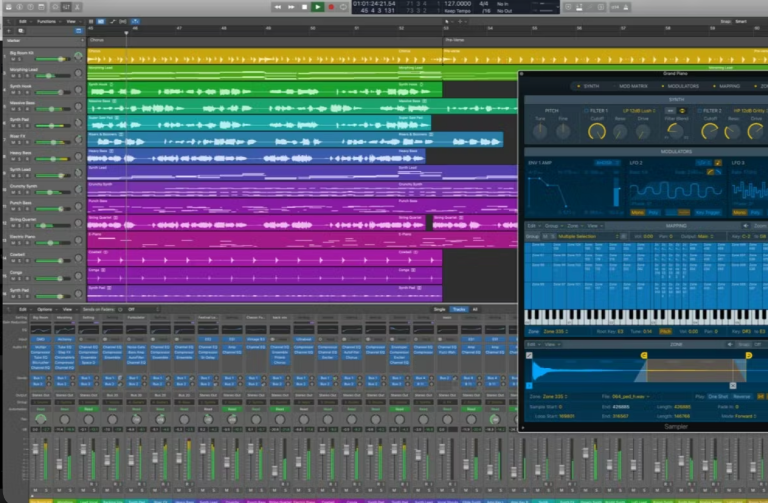768x503 pixels.
Task: Open the Options menu in the mixer
Action: click(44, 310)
